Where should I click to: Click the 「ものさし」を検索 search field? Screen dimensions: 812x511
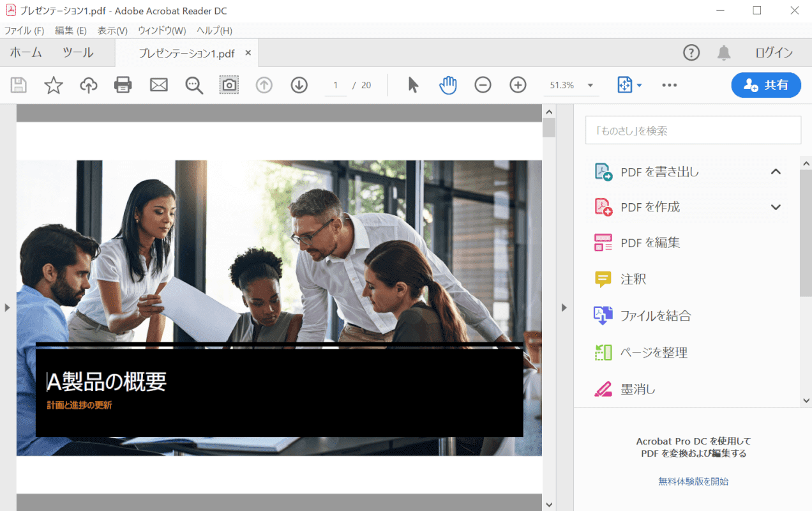click(x=693, y=130)
